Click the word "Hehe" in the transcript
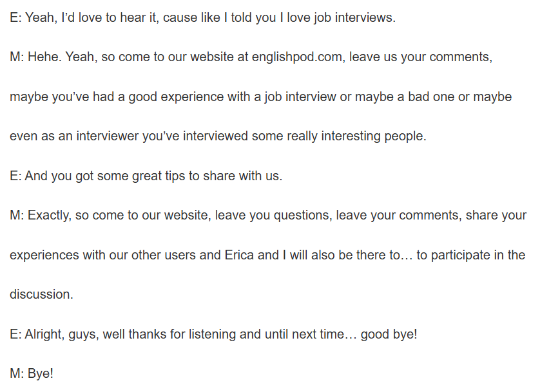The width and height of the screenshot is (560, 392). pos(41,57)
